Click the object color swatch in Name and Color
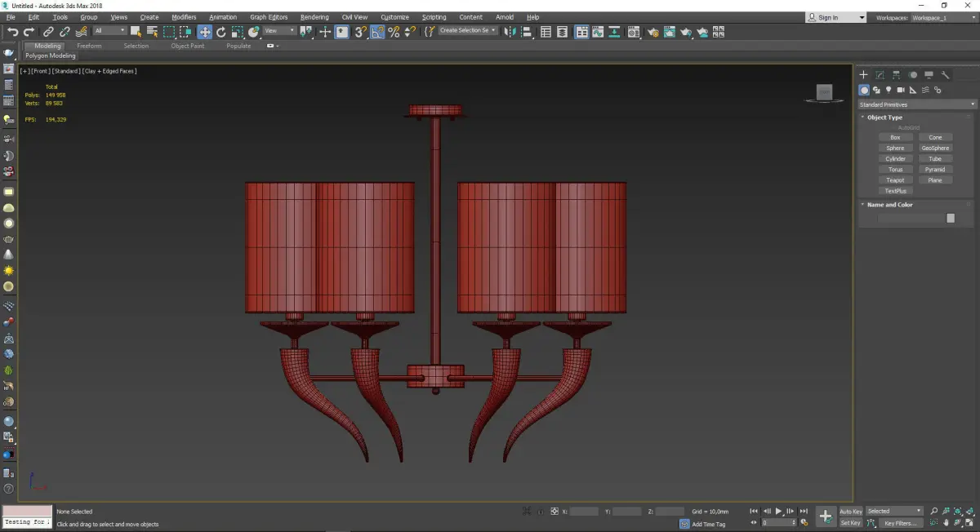This screenshot has height=532, width=980. (x=950, y=219)
